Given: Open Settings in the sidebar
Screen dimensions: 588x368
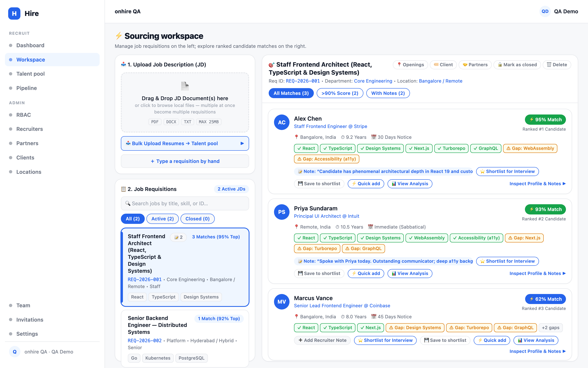Looking at the screenshot, I should pos(52,334).
